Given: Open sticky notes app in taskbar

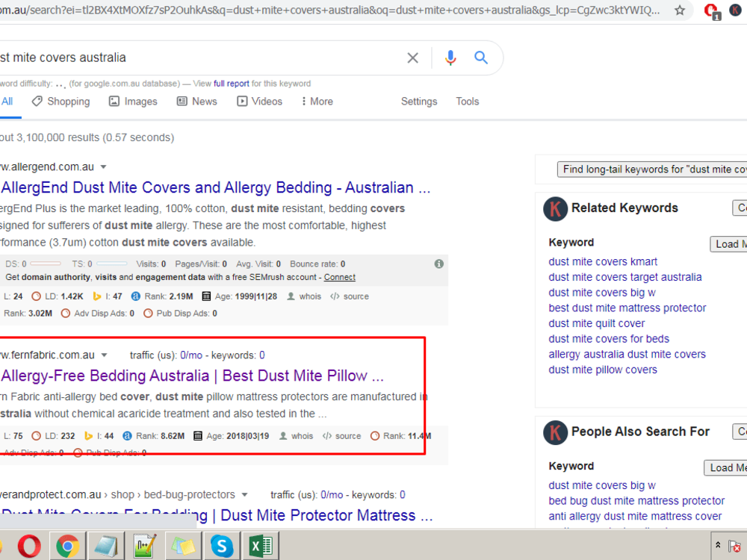Looking at the screenshot, I should pos(184,546).
